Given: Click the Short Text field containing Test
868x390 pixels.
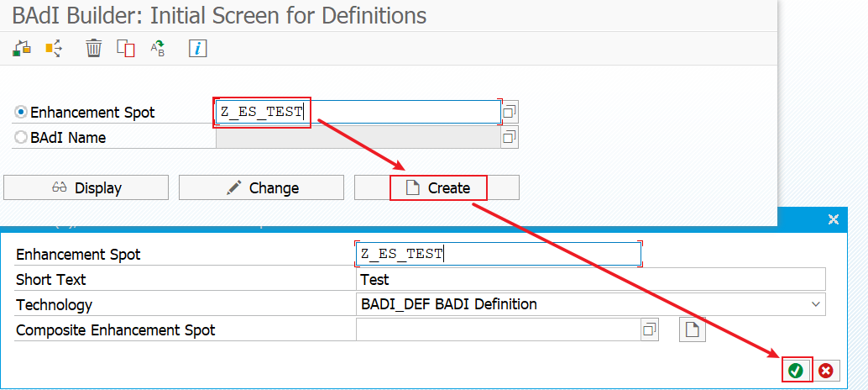Looking at the screenshot, I should (591, 279).
